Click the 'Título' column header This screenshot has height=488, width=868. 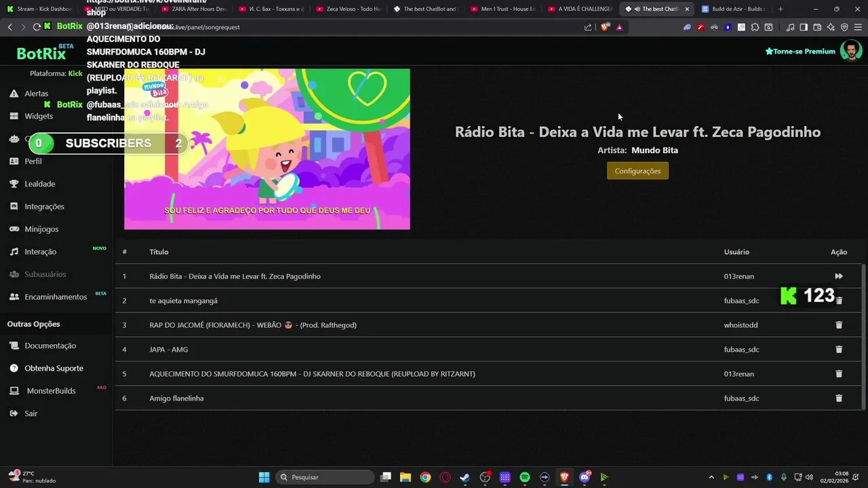click(x=159, y=251)
